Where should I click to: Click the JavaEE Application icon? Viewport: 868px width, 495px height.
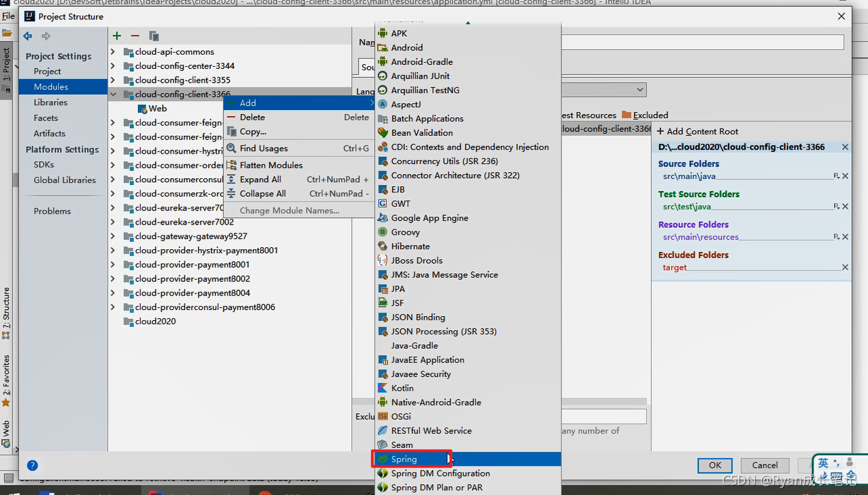pyautogui.click(x=383, y=360)
